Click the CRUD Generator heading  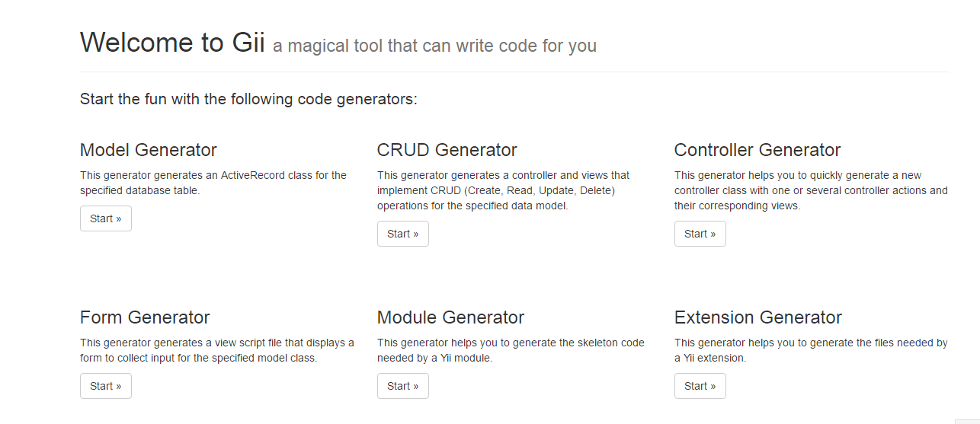click(x=447, y=150)
